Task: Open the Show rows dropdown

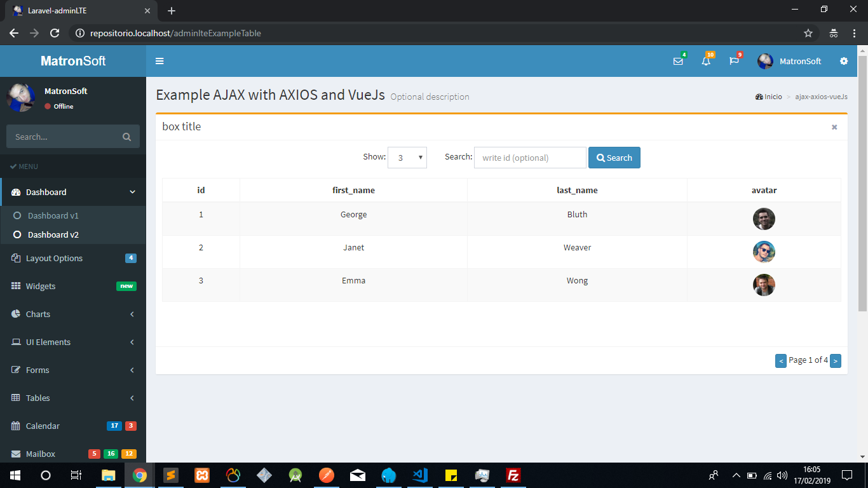Action: (x=407, y=158)
